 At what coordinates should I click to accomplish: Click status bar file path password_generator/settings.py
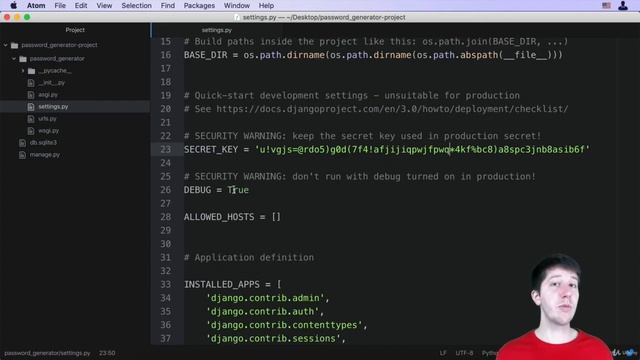coord(47,353)
